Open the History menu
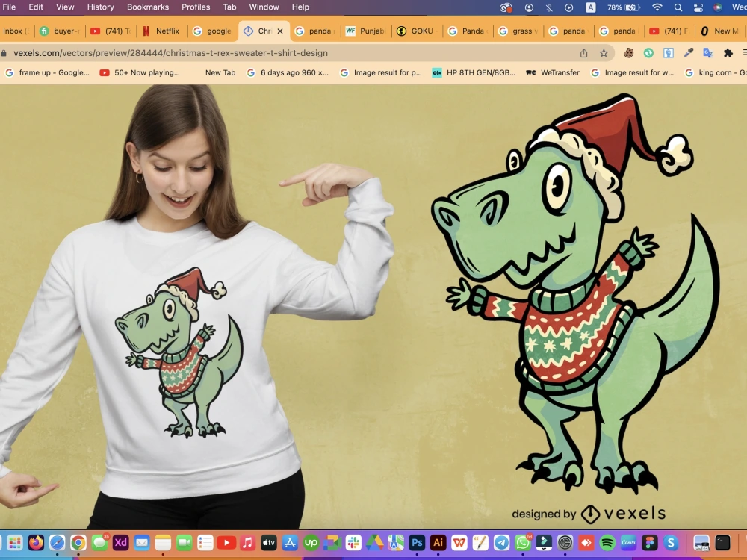Image resolution: width=747 pixels, height=560 pixels. [x=101, y=7]
